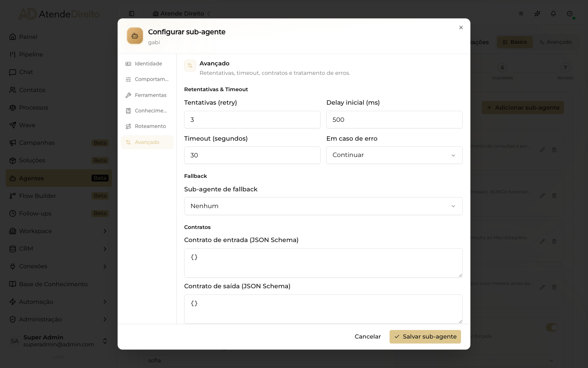
Task: Open Flow Builder in sidebar
Action: 58,196
